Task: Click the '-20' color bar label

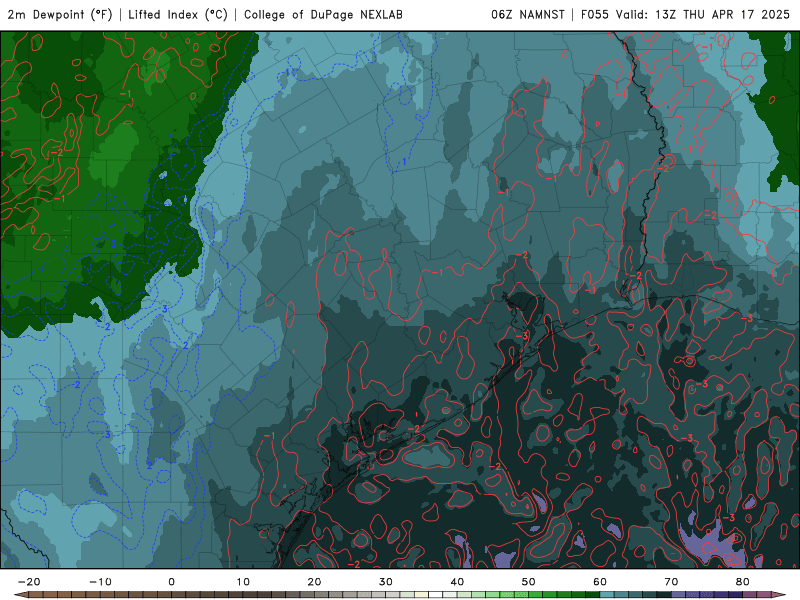Action: (29, 582)
